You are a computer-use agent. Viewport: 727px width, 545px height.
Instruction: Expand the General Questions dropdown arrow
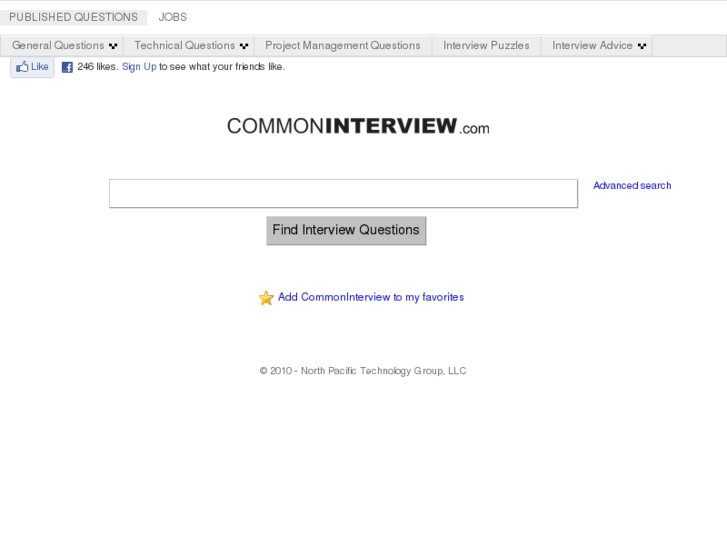pyautogui.click(x=113, y=46)
